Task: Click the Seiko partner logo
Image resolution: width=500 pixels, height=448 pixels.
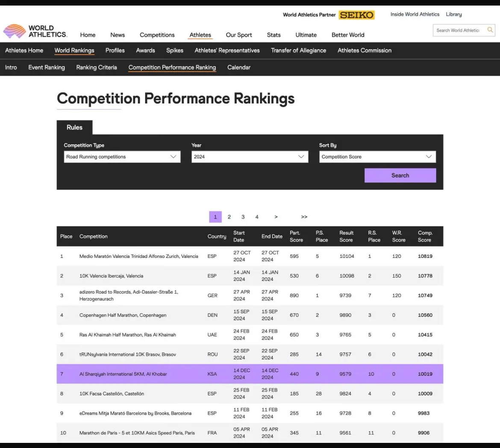Action: (x=356, y=15)
